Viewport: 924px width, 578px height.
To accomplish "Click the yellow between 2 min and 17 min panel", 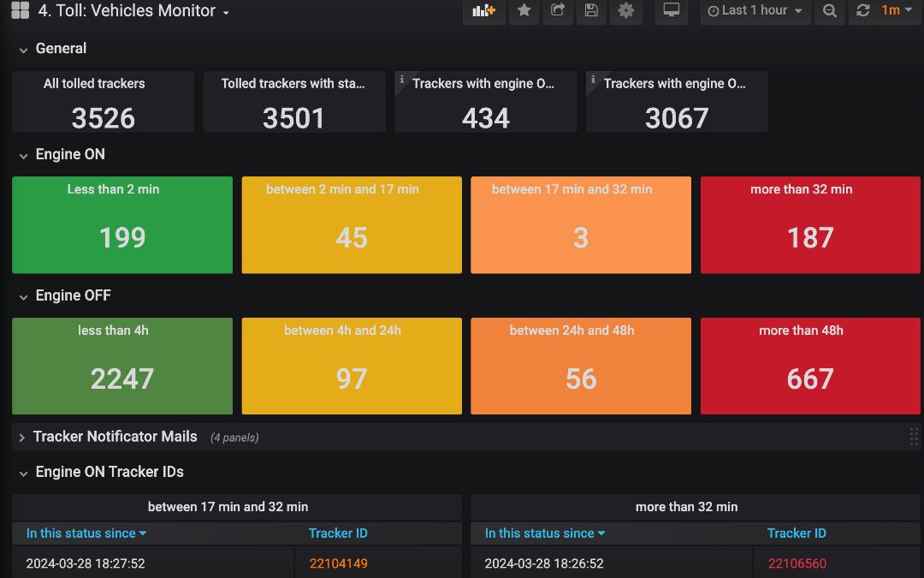I will coord(352,224).
